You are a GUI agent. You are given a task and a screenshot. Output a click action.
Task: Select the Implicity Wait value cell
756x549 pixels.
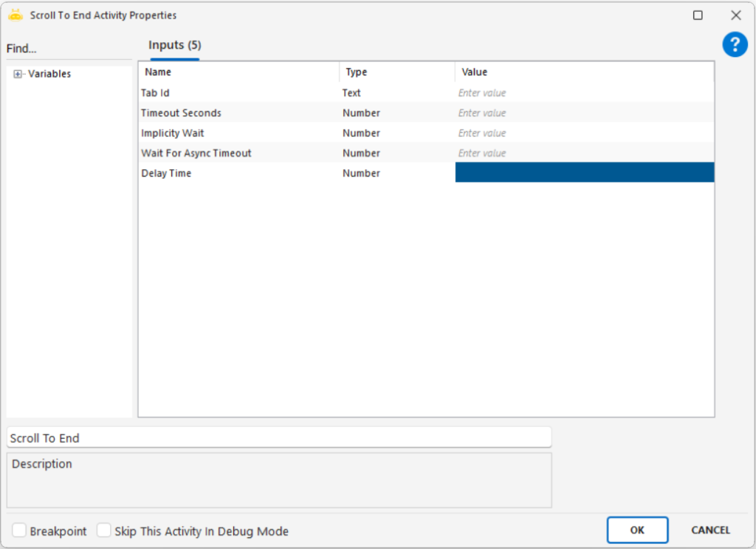point(583,133)
